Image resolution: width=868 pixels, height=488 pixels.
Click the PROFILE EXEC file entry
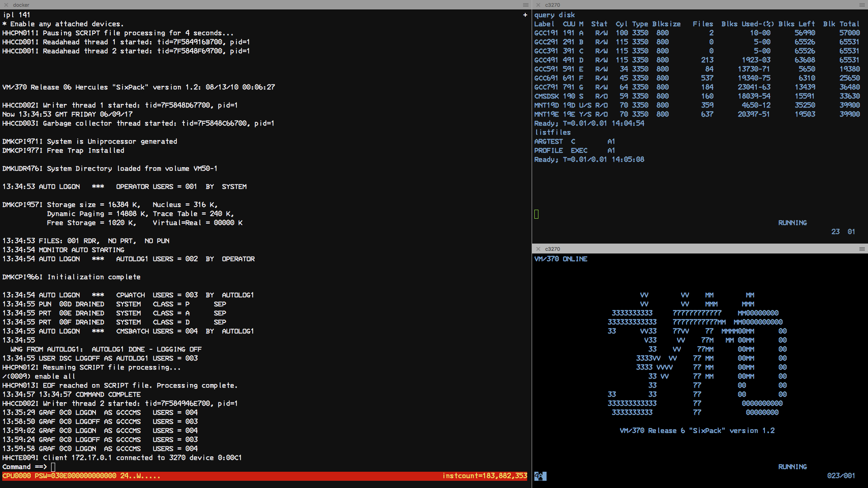[561, 150]
